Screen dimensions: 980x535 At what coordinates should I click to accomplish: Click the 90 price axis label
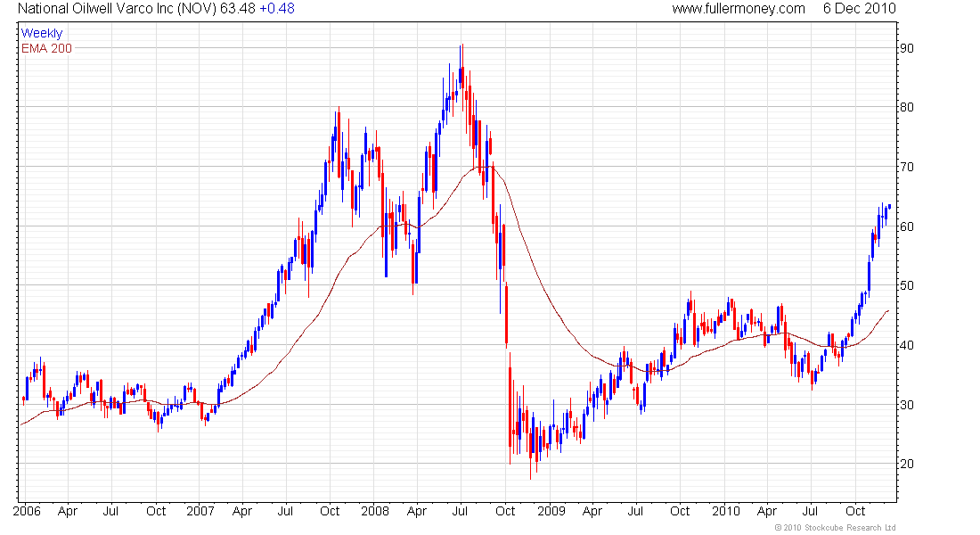[906, 48]
